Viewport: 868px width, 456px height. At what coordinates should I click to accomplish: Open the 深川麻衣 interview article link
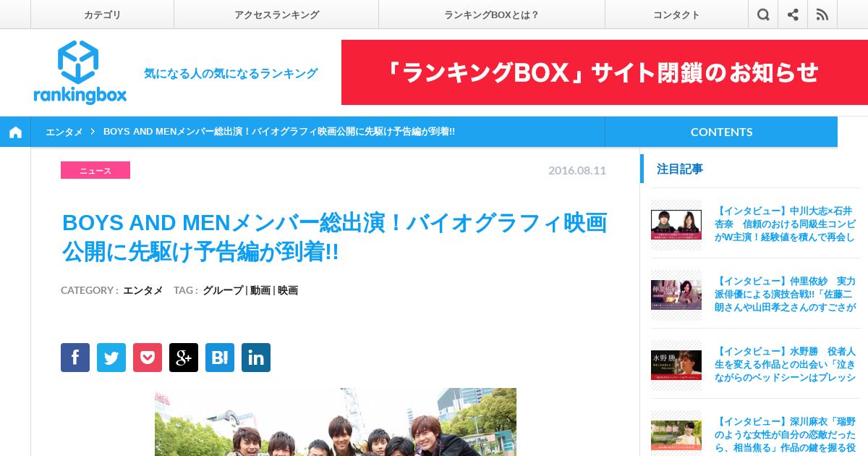coord(785,434)
